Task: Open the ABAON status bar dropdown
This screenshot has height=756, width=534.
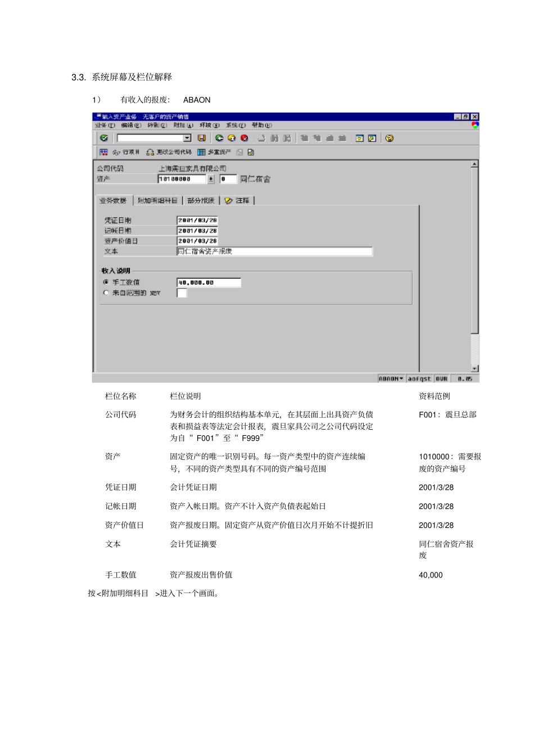Action: pyautogui.click(x=391, y=379)
